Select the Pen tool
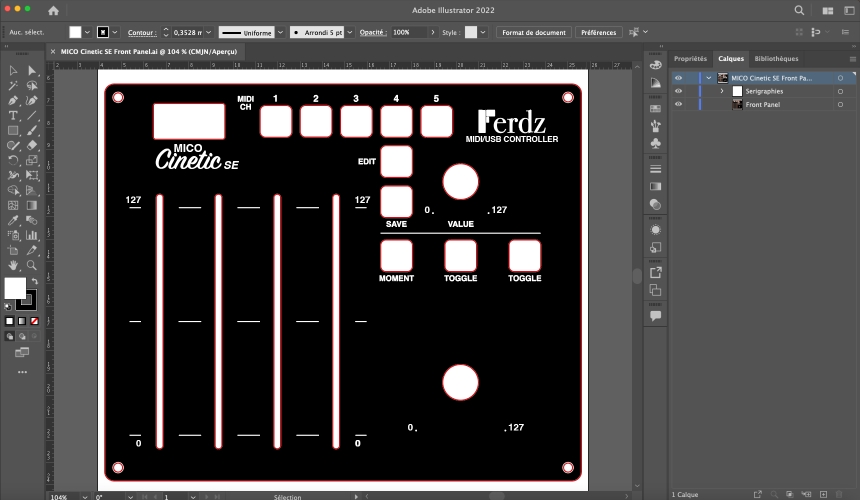 [13, 101]
